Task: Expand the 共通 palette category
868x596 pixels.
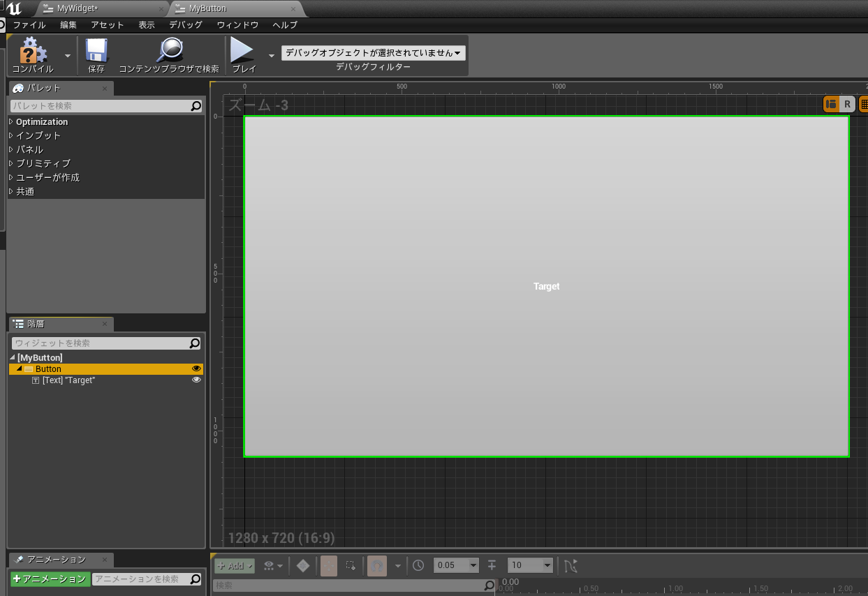Action: click(11, 191)
